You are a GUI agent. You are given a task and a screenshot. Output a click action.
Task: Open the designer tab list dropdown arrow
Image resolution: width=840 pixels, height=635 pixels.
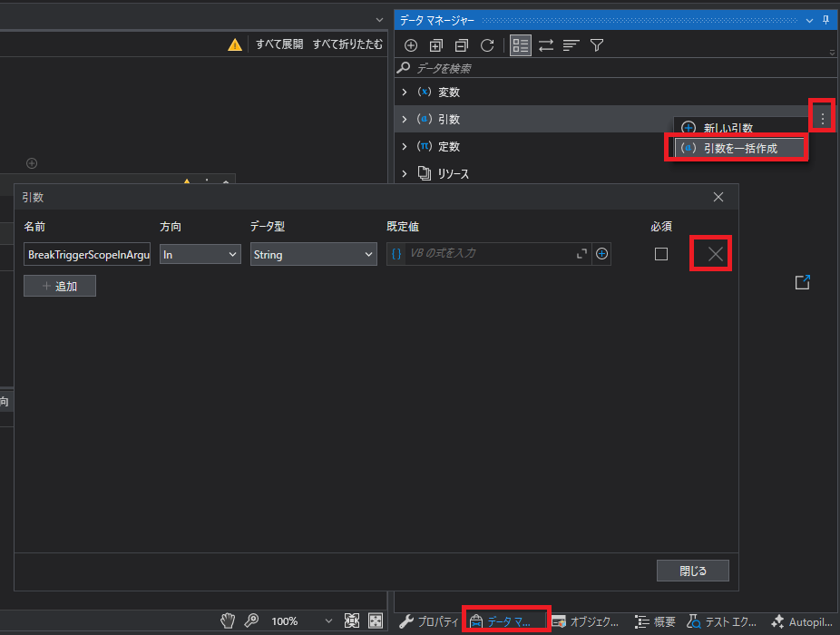(379, 20)
